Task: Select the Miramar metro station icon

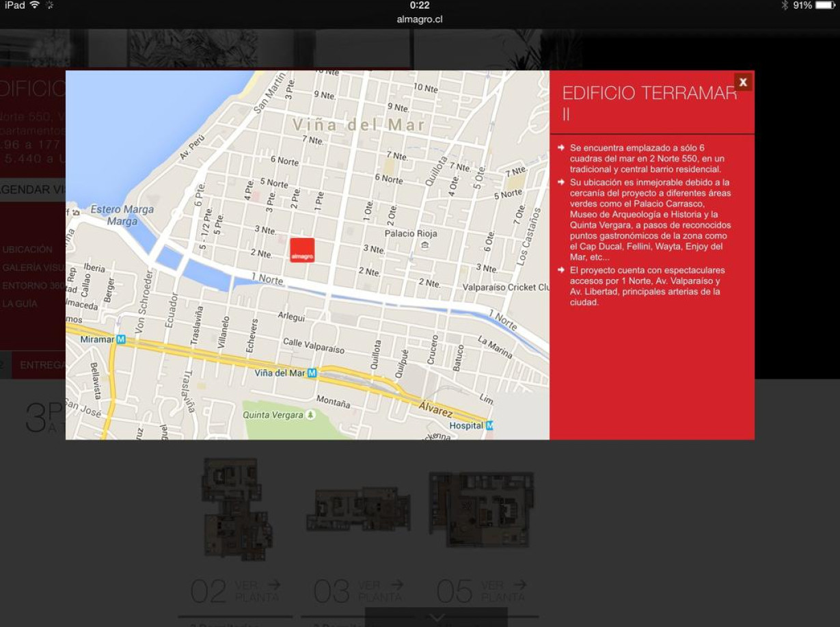Action: click(121, 339)
